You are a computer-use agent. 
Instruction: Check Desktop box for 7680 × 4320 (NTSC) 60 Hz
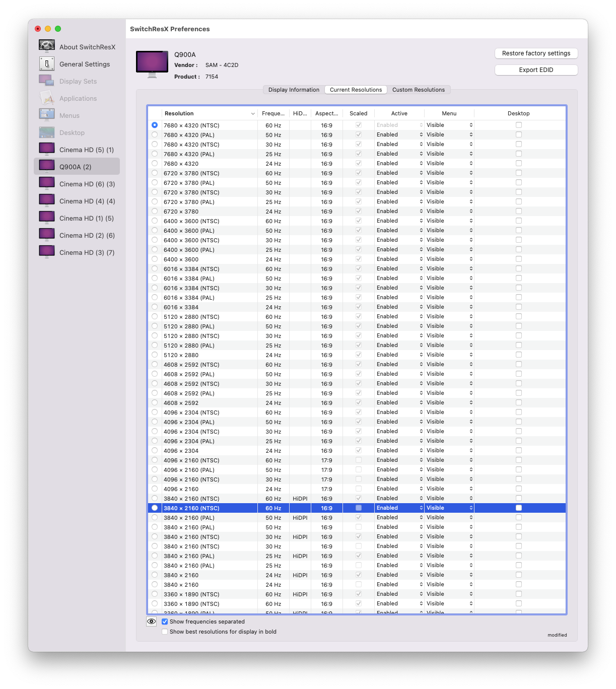519,125
